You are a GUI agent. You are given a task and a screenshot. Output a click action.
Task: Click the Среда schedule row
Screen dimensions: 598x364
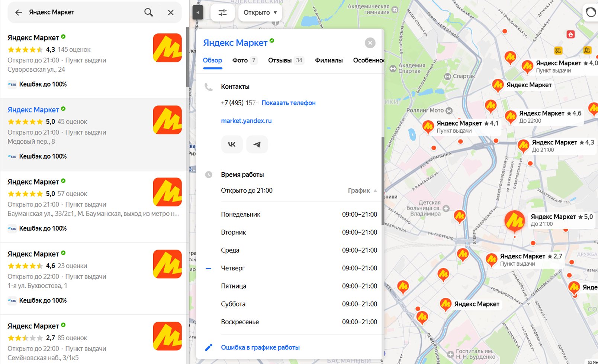click(299, 250)
